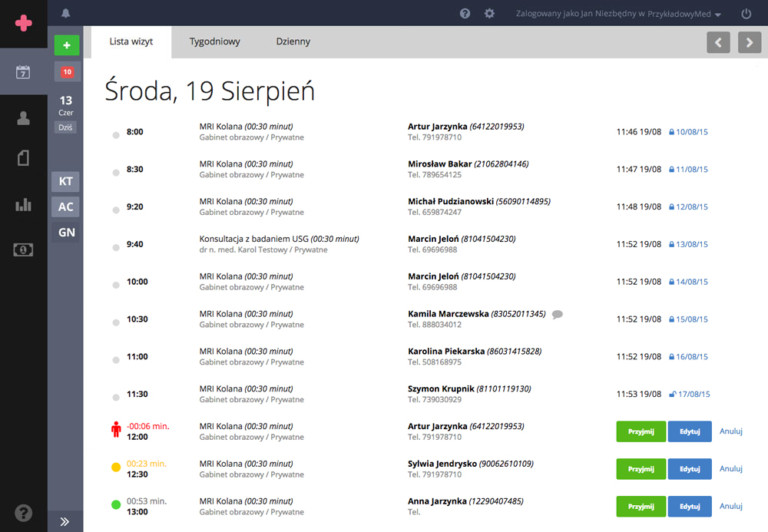The height and width of the screenshot is (532, 768).
Task: Click Przyjmij for the 12:00 Artur Jarzynka visit
Action: (x=641, y=431)
